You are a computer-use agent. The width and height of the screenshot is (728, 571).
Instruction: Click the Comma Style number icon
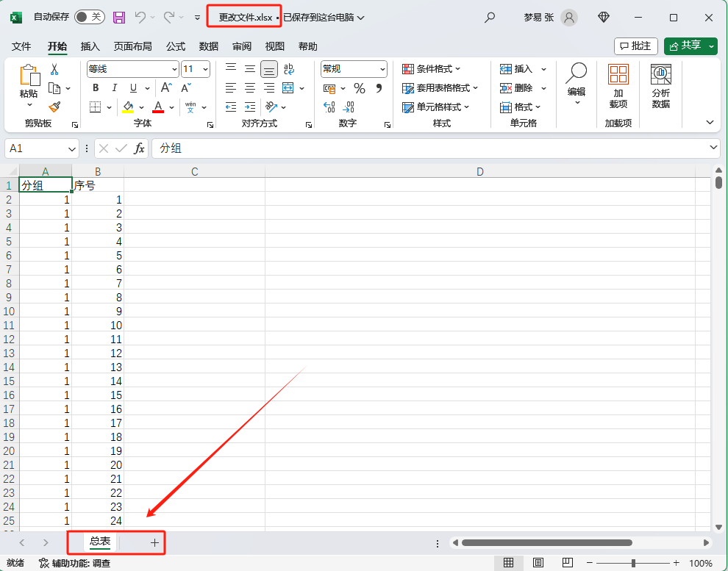pos(379,87)
